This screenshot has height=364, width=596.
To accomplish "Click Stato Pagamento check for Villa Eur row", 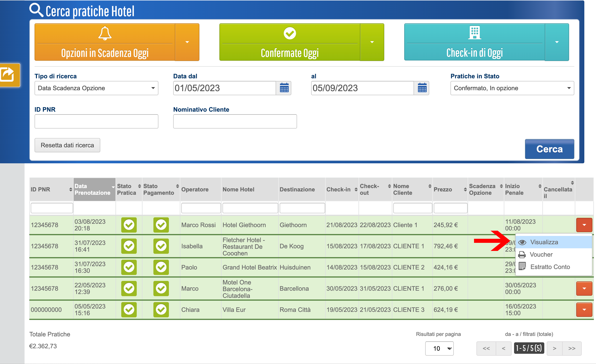I will (161, 310).
